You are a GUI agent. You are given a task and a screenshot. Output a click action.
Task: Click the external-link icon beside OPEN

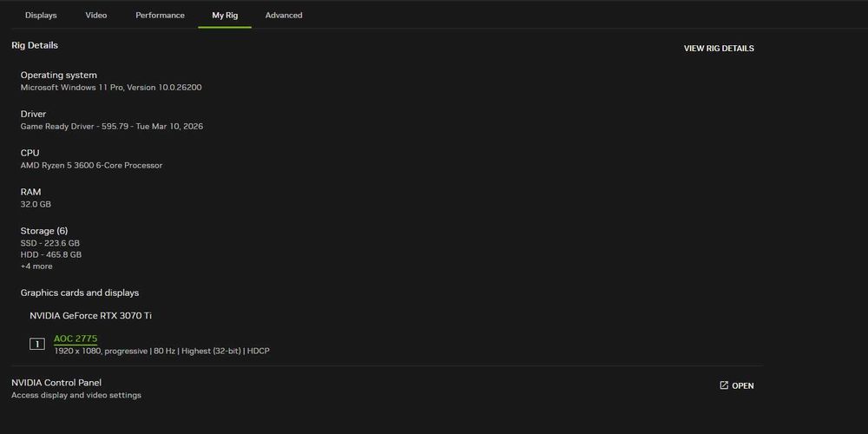724,385
